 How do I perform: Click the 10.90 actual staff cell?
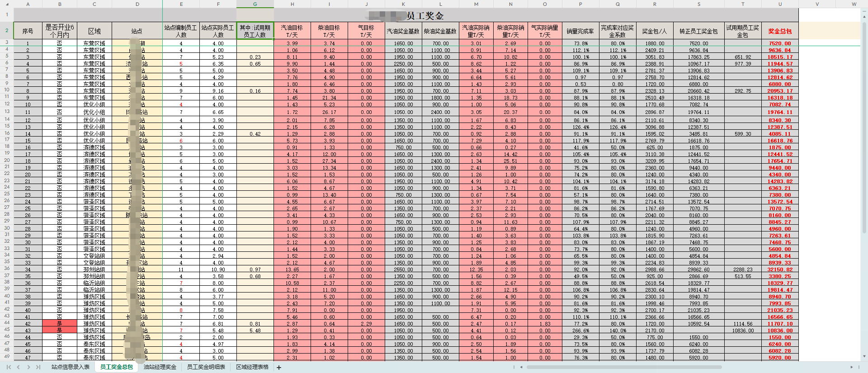[x=218, y=269]
